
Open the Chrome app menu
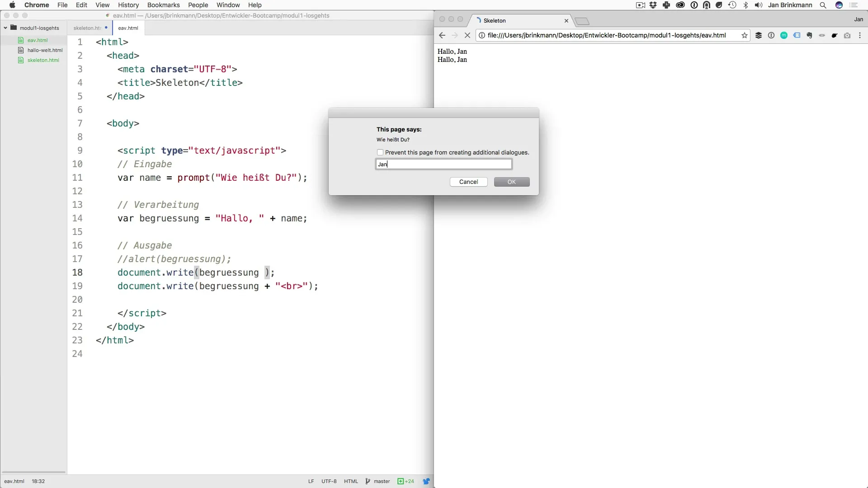37,5
